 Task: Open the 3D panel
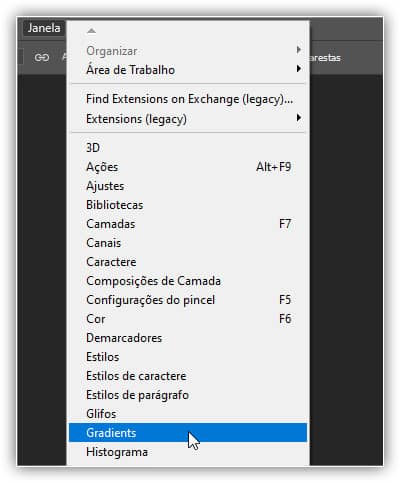pyautogui.click(x=188, y=148)
